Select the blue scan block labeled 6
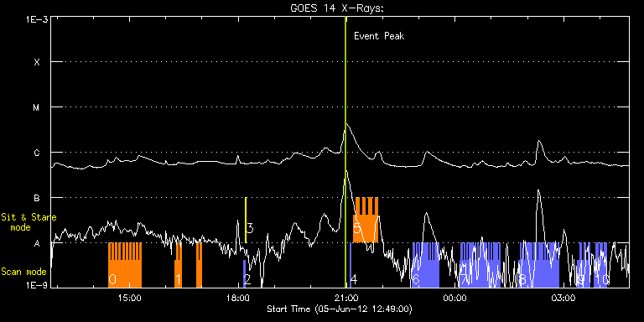 425,265
